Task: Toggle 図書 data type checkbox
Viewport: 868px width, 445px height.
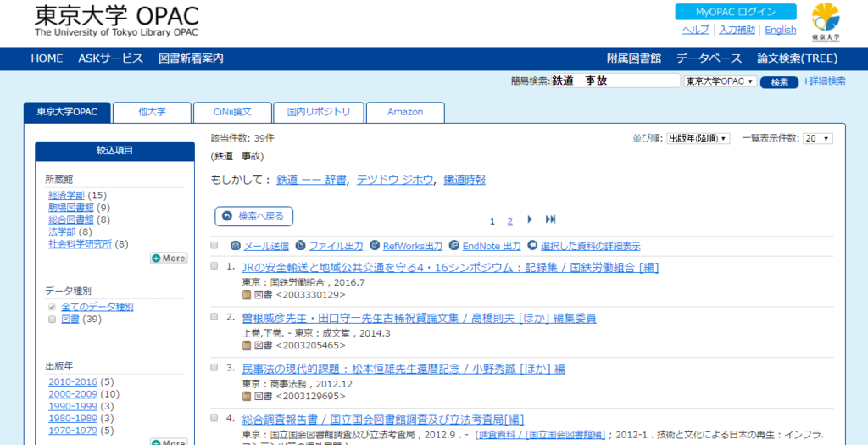Action: click(x=52, y=320)
